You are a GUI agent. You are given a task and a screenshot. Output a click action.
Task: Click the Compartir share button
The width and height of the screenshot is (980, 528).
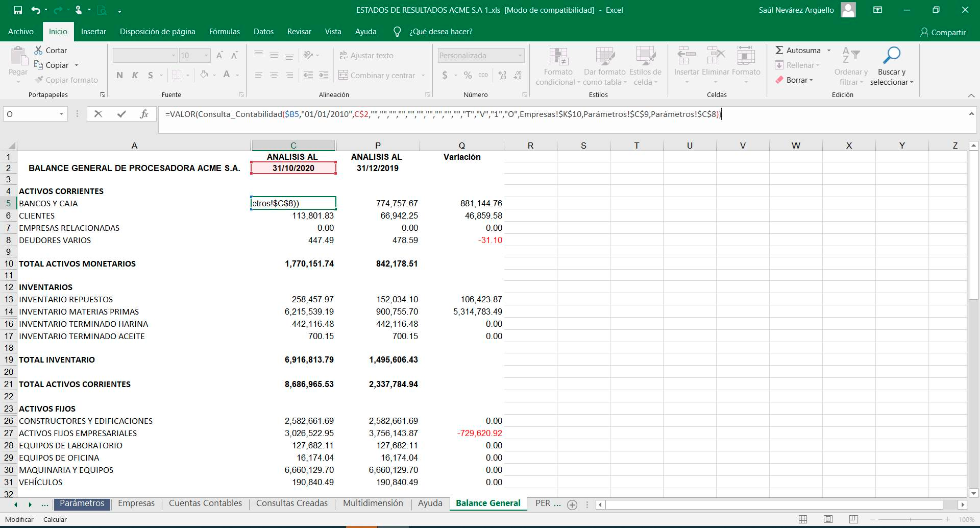943,32
